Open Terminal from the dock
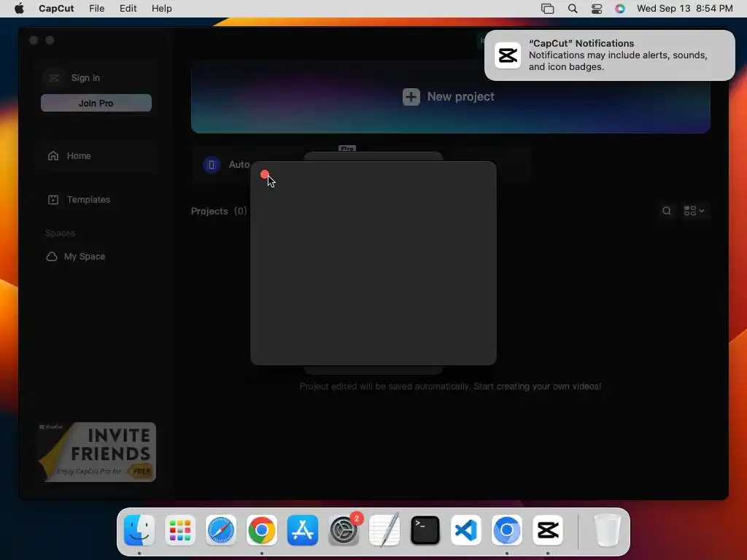The image size is (747, 560). tap(425, 530)
